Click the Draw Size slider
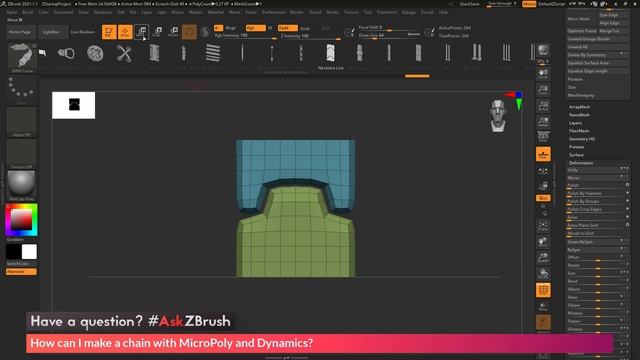This screenshot has width=640, height=360. pyautogui.click(x=390, y=36)
